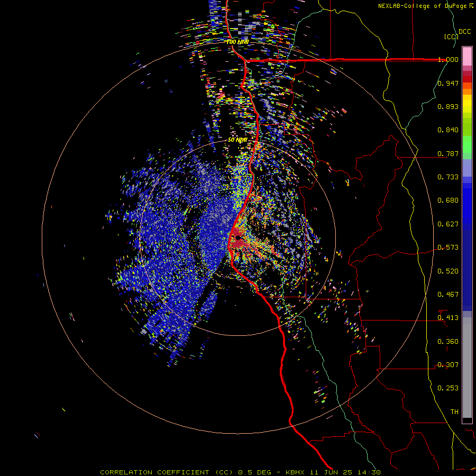476x476 pixels.
Task: Click the 0.360 scale value
Action: (448, 342)
